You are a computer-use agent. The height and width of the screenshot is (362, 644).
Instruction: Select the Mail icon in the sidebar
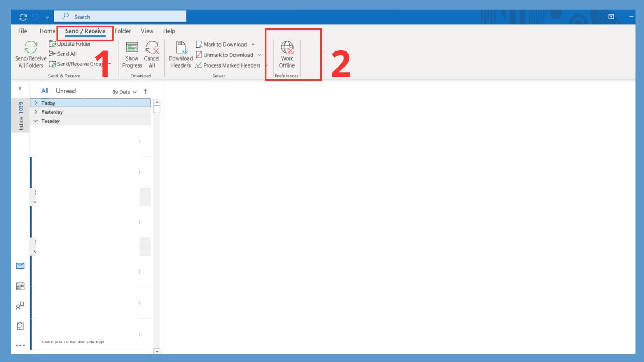20,265
